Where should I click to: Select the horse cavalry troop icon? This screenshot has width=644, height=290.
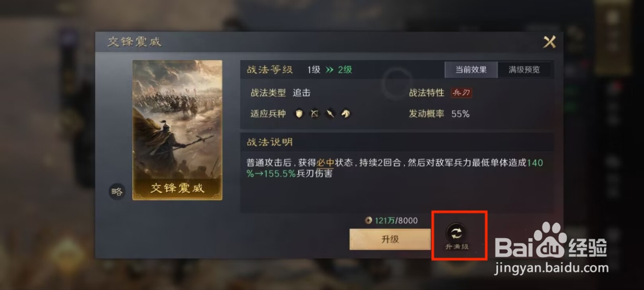[346, 114]
